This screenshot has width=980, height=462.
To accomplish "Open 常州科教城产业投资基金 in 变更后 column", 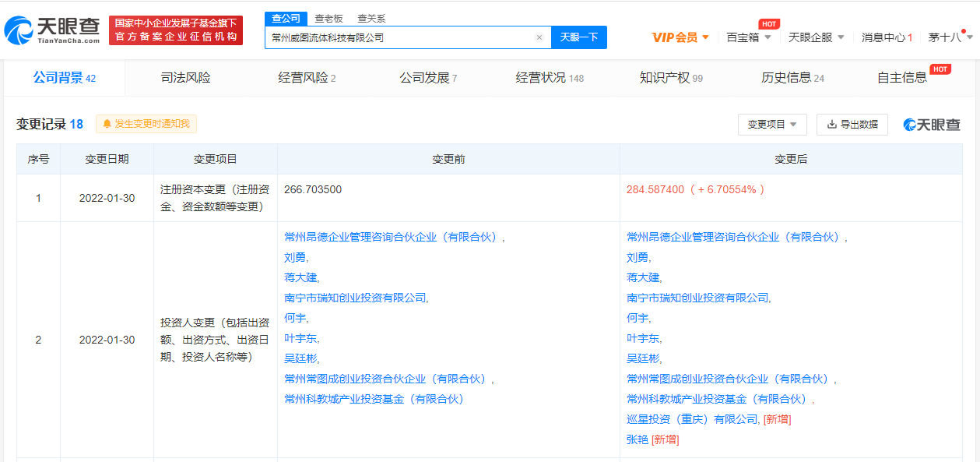I will click(x=718, y=399).
